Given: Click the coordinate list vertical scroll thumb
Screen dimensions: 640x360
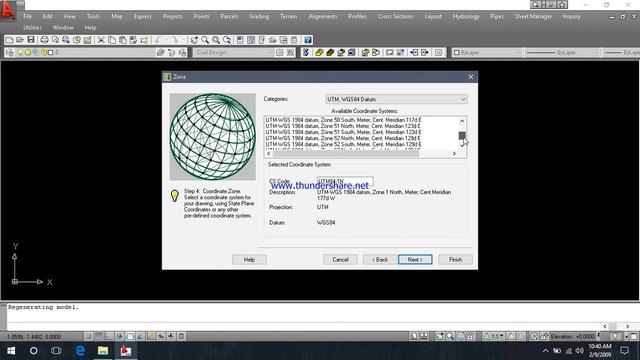Looking at the screenshot, I should 462,135.
